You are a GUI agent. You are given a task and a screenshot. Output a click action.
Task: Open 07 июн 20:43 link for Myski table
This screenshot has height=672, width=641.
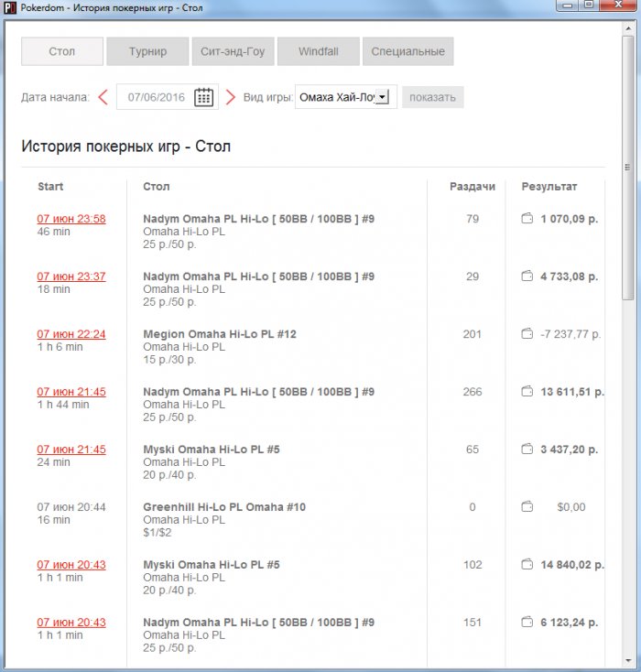pos(71,565)
